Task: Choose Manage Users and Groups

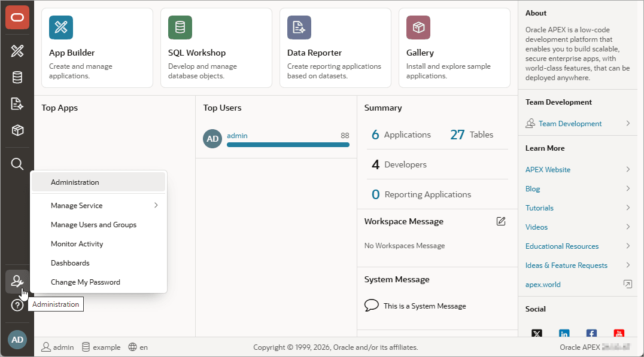Action: 99,225
